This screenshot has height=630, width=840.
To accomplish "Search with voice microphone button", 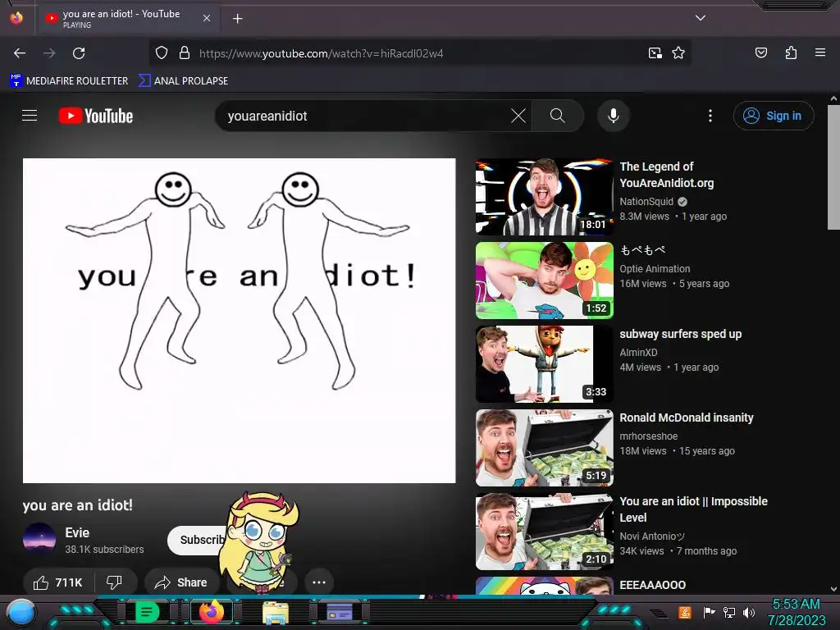I will pos(614,116).
